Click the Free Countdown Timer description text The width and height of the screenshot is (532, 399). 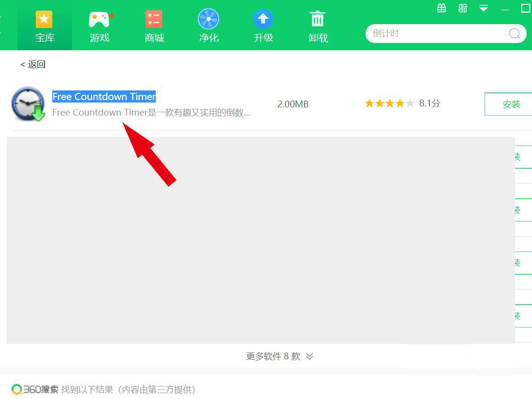click(151, 113)
